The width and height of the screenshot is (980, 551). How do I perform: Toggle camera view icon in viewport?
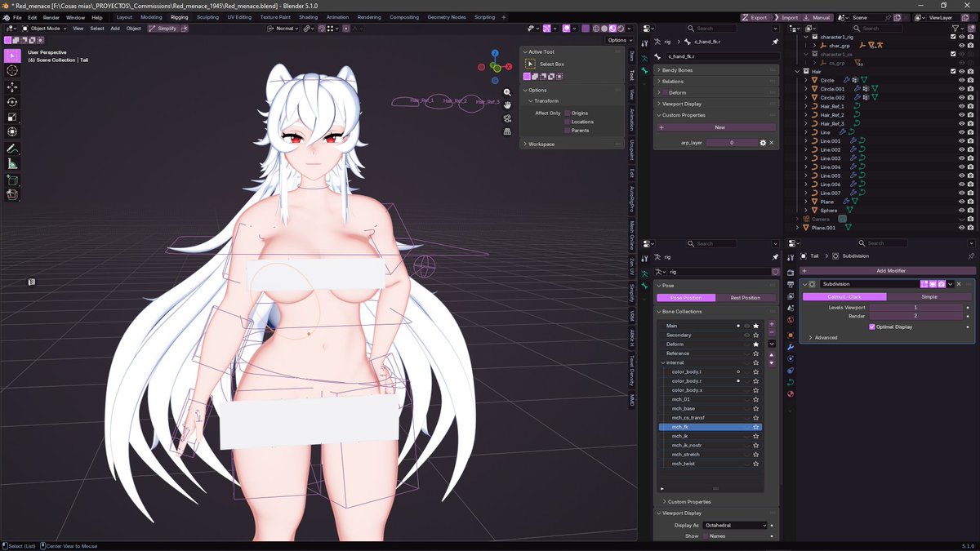tap(507, 118)
